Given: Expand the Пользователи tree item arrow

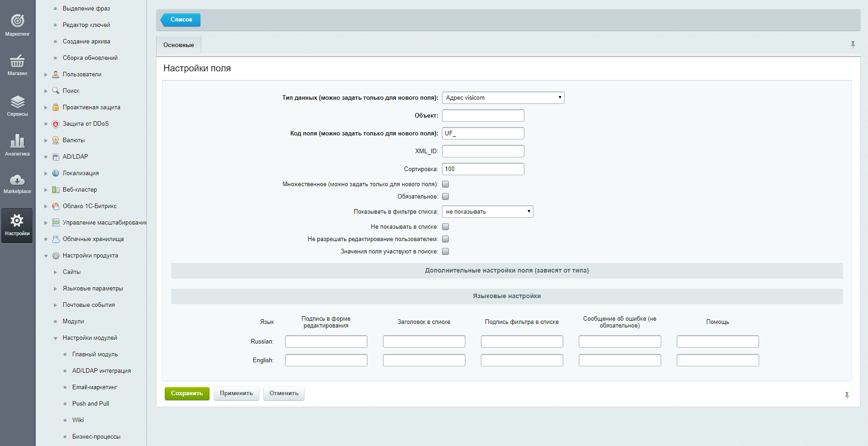Looking at the screenshot, I should (x=46, y=75).
